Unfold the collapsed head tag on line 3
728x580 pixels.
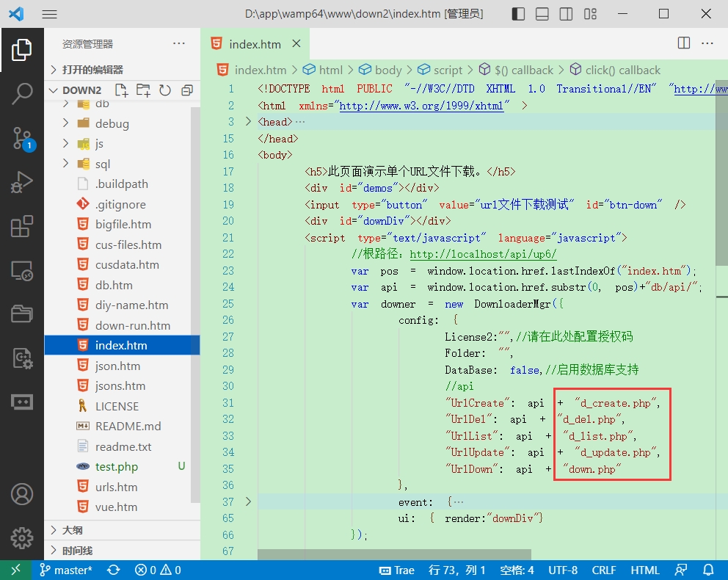tap(248, 122)
